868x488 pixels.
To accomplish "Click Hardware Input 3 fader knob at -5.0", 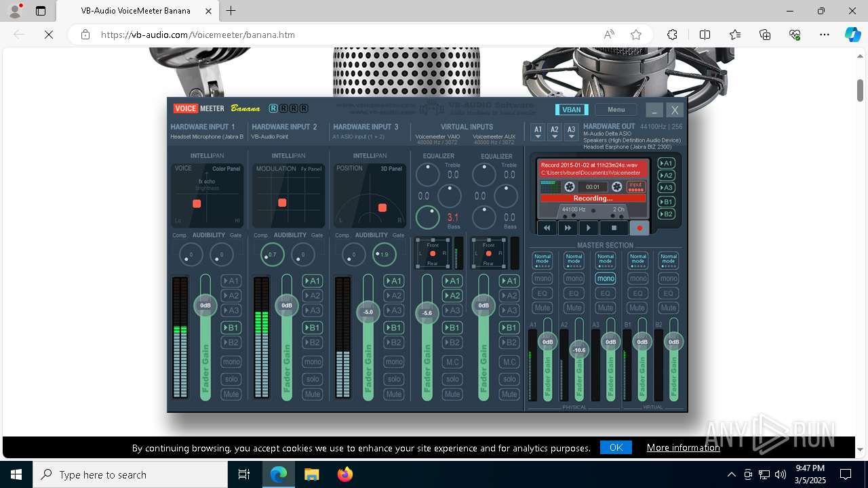I will [368, 312].
